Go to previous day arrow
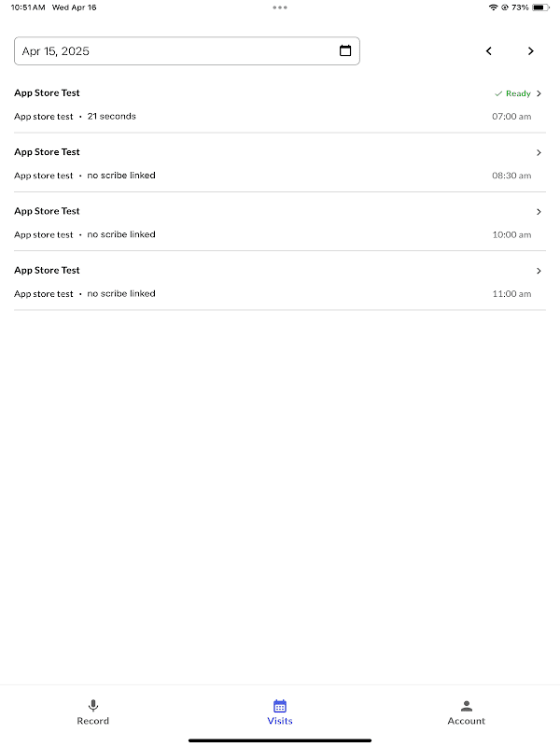 point(489,51)
